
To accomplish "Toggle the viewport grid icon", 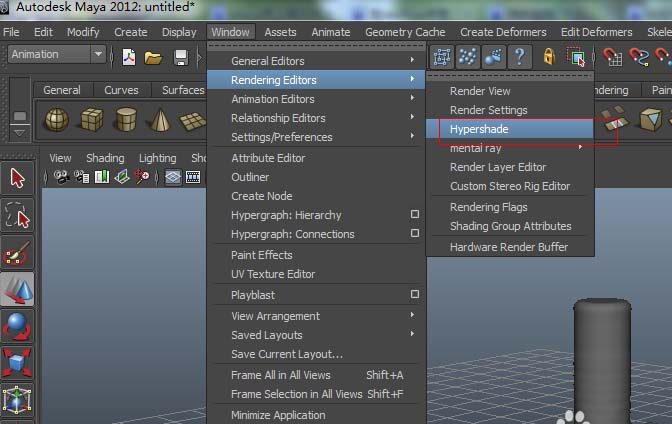I will coord(173,177).
